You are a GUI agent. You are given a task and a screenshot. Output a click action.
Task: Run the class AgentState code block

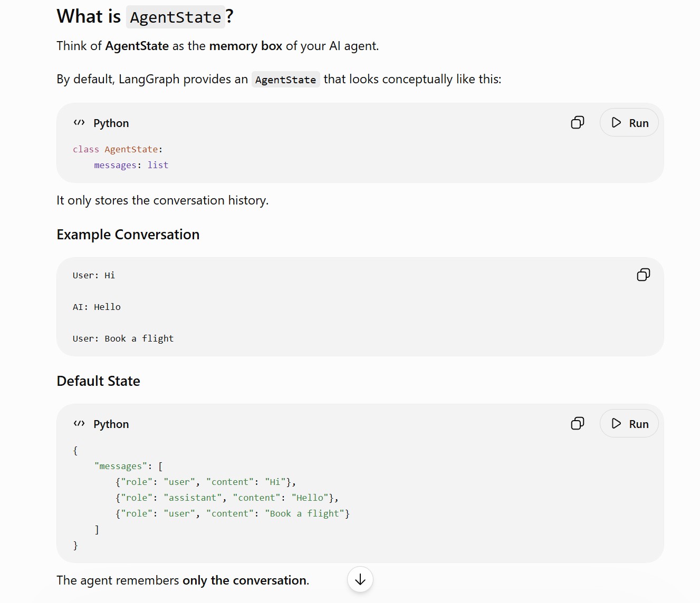pos(629,123)
